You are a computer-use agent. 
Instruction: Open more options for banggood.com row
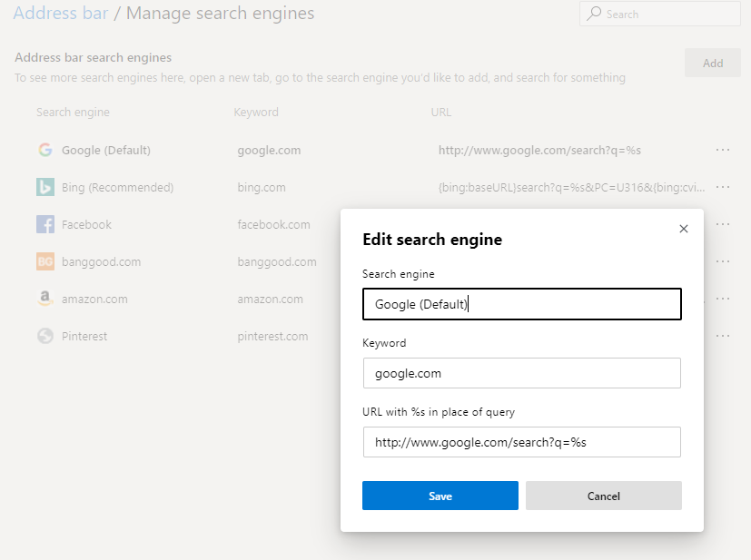pos(722,261)
